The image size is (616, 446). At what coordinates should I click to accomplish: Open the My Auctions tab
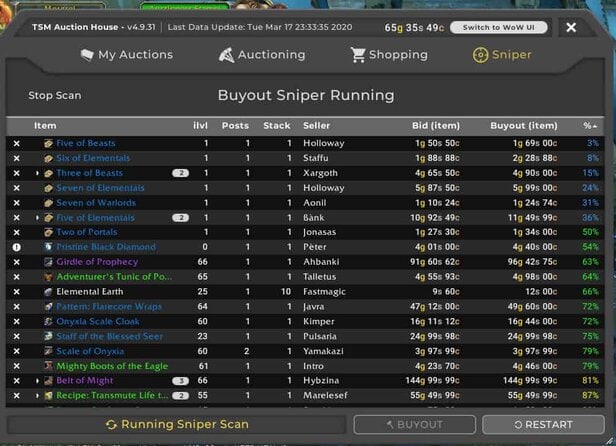(127, 55)
